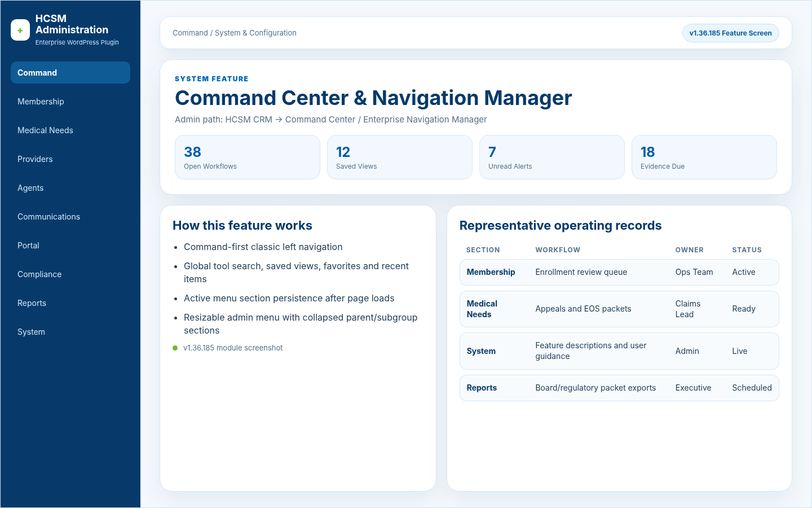This screenshot has height=508, width=812.
Task: Click the v1.36.185 Feature Screen badge
Action: 730,33
